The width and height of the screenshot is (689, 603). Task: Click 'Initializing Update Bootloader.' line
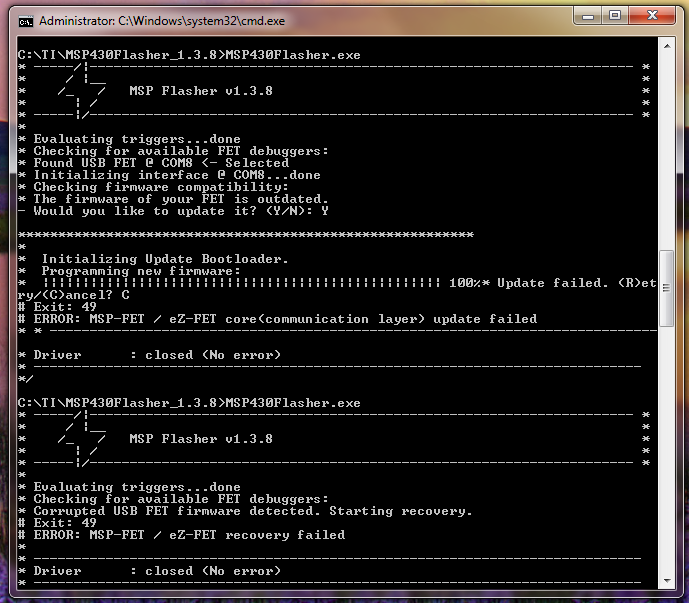[x=165, y=259]
